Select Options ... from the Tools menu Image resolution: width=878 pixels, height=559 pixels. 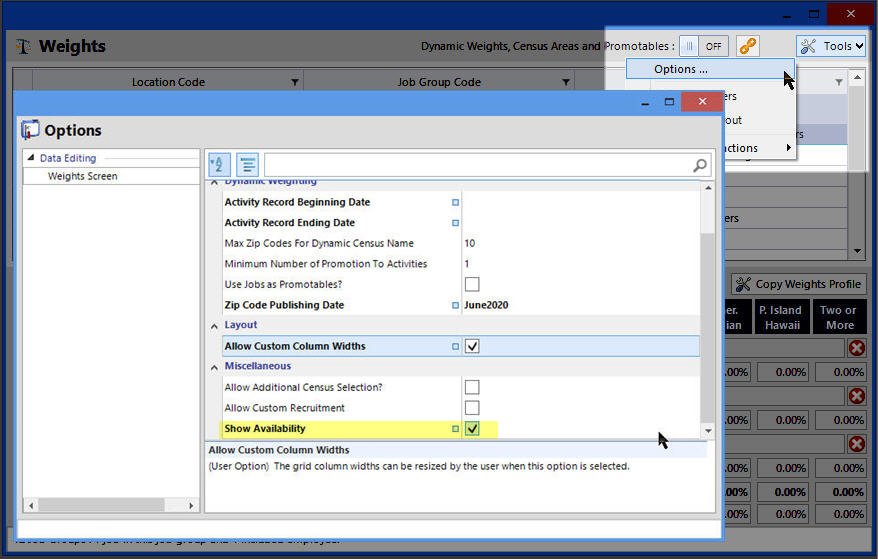click(709, 69)
